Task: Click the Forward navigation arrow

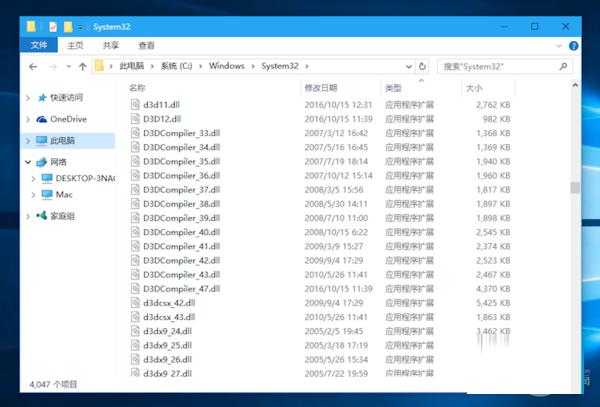Action: pyautogui.click(x=53, y=67)
